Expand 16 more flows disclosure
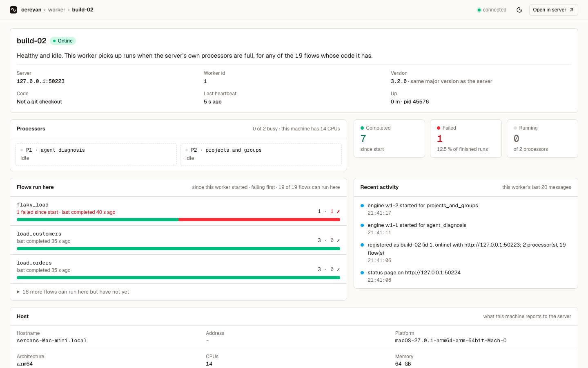The height and width of the screenshot is (368, 588). (x=73, y=292)
